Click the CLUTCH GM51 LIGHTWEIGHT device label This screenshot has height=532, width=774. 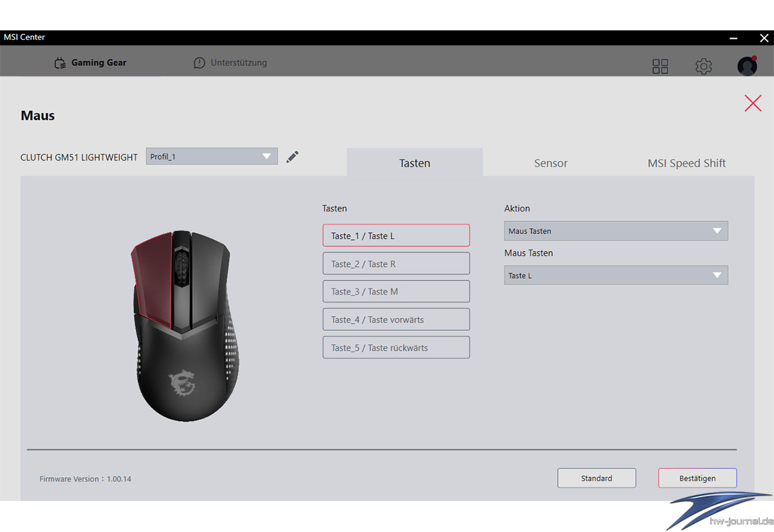click(x=79, y=157)
